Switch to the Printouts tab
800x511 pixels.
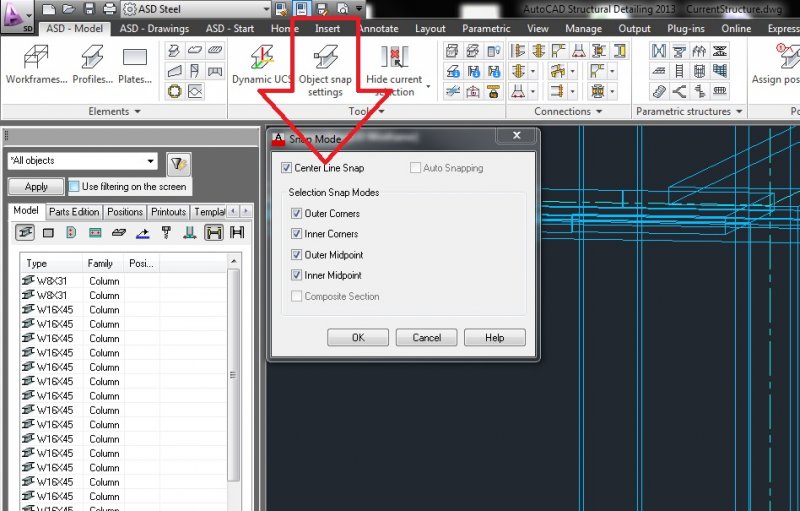(168, 212)
